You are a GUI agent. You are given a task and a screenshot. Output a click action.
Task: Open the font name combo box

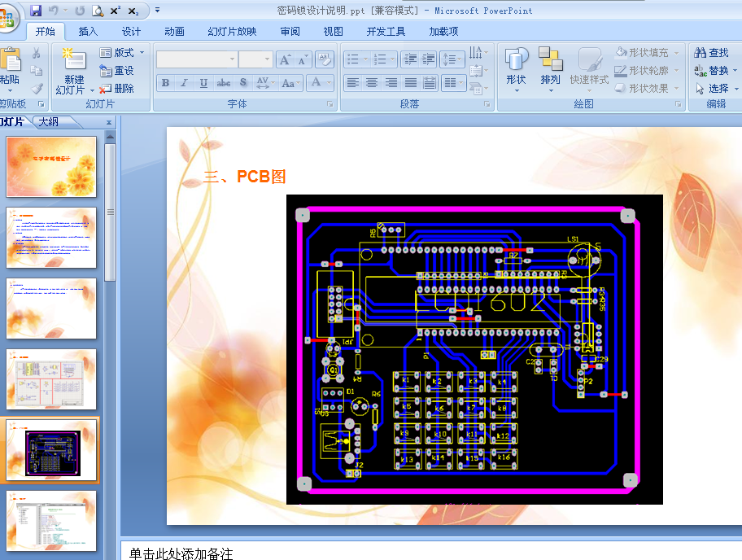(x=197, y=59)
